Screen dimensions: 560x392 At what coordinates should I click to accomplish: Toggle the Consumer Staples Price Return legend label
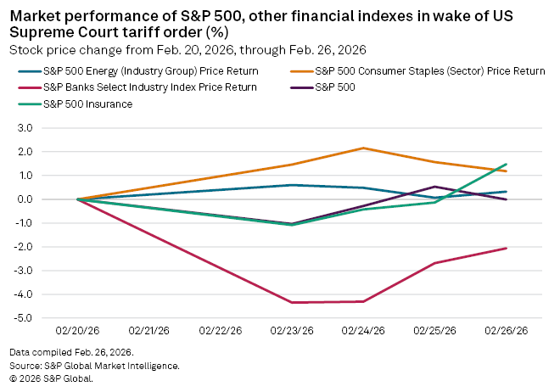[429, 73]
